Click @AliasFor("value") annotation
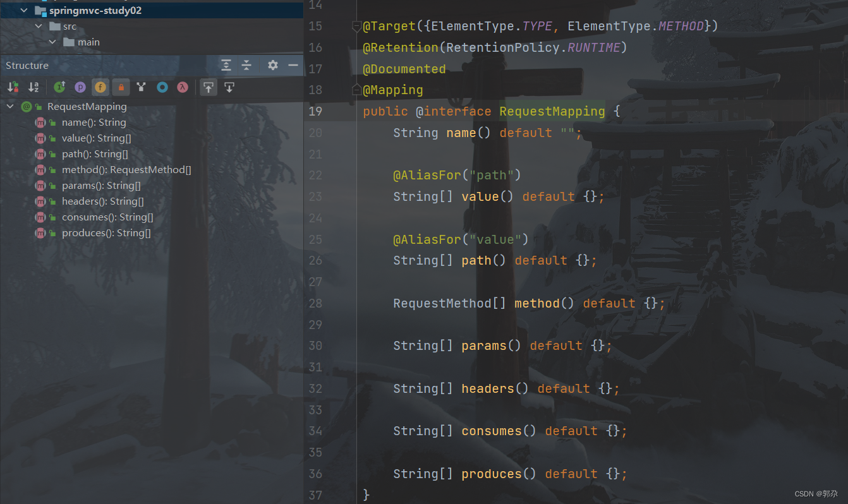 pyautogui.click(x=461, y=239)
